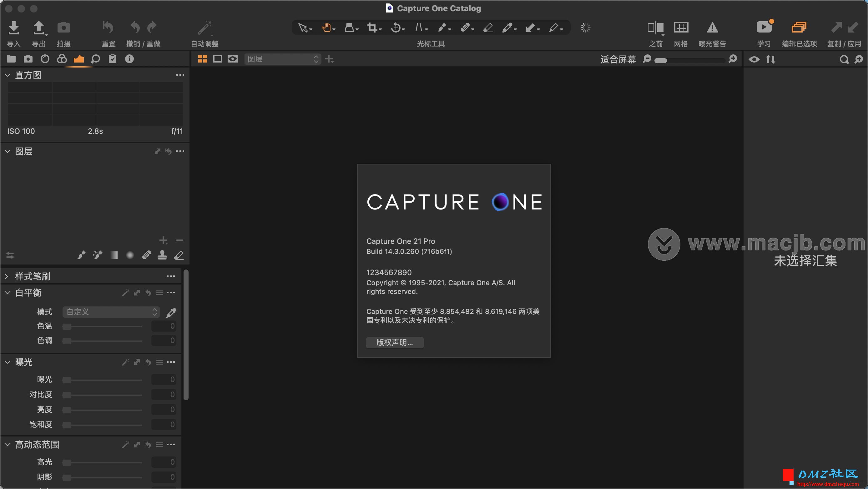
Task: Open the Capture camera tool tab
Action: click(28, 59)
